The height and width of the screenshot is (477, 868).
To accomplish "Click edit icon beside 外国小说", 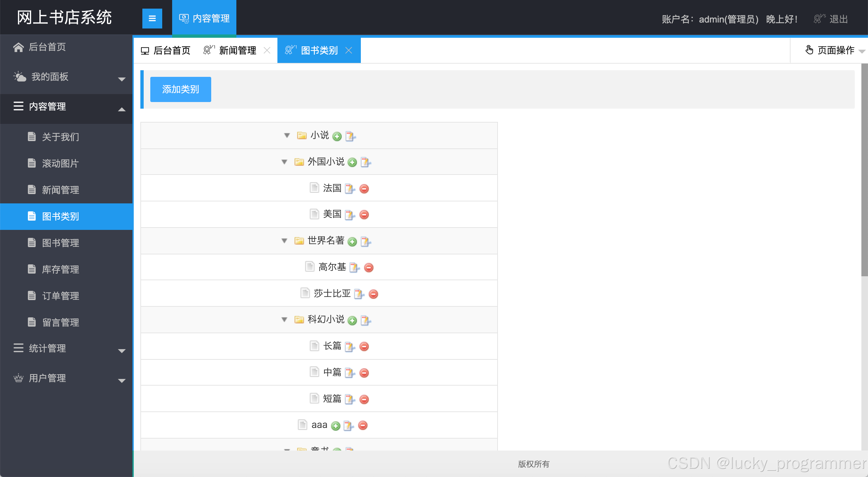I will (365, 163).
